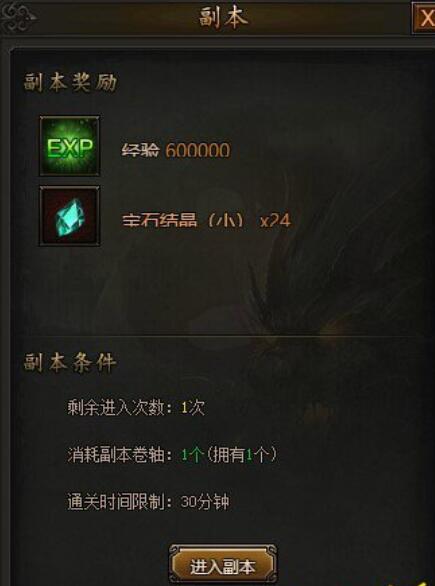Click the 通关时间限制 30分钟 line
The width and height of the screenshot is (435, 586).
pos(148,502)
